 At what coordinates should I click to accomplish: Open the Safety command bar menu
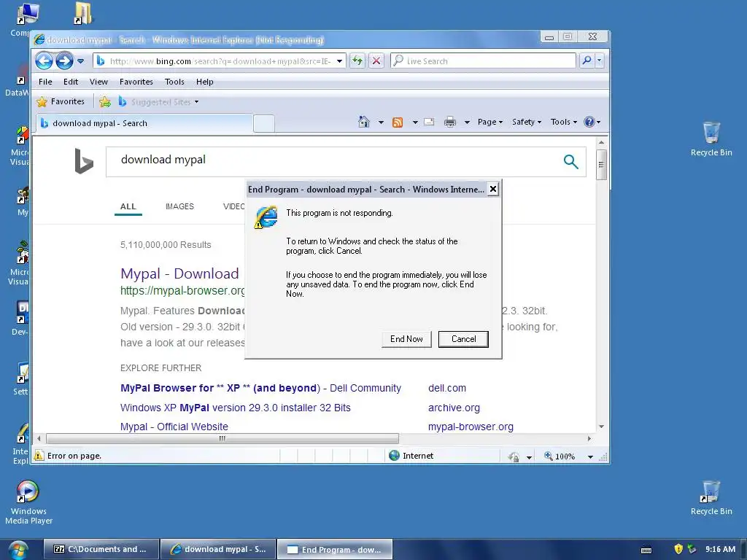pos(527,122)
